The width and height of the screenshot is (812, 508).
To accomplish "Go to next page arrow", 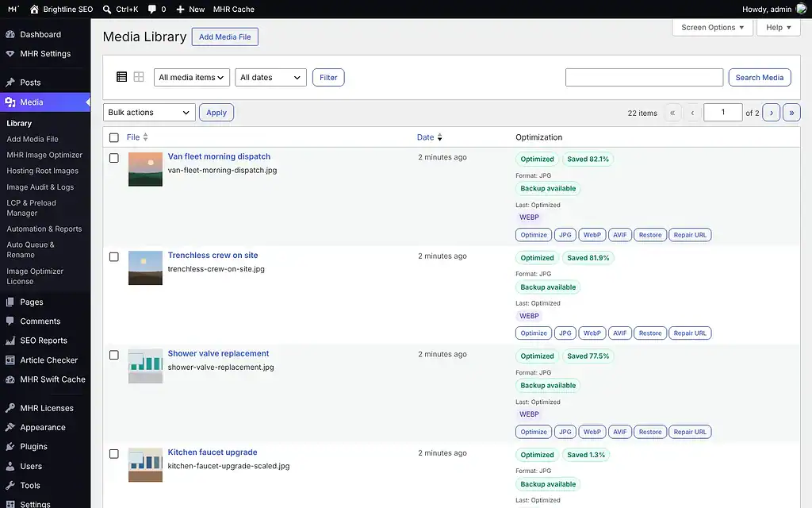I will 771,113.
